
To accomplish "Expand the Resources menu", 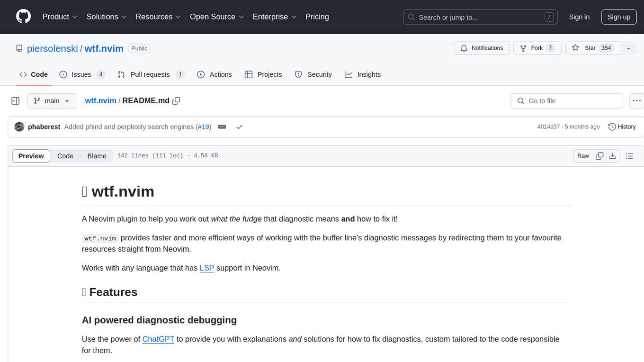I will coord(158,17).
